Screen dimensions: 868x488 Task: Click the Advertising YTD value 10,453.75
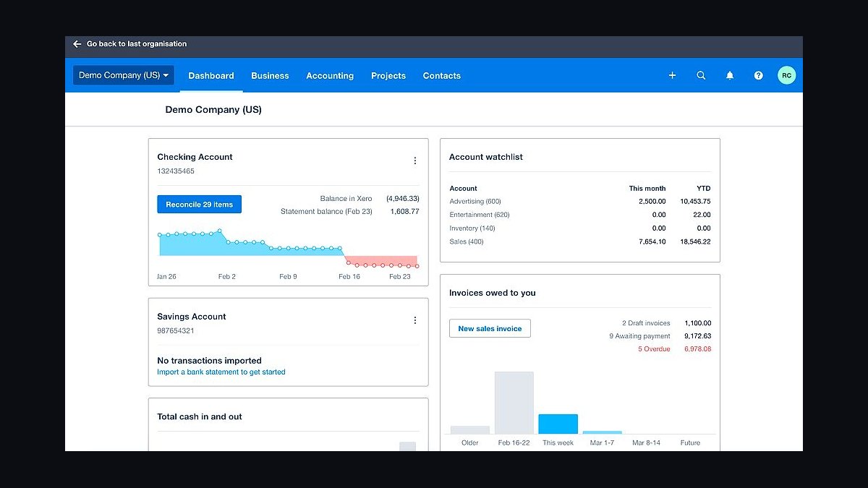click(695, 202)
